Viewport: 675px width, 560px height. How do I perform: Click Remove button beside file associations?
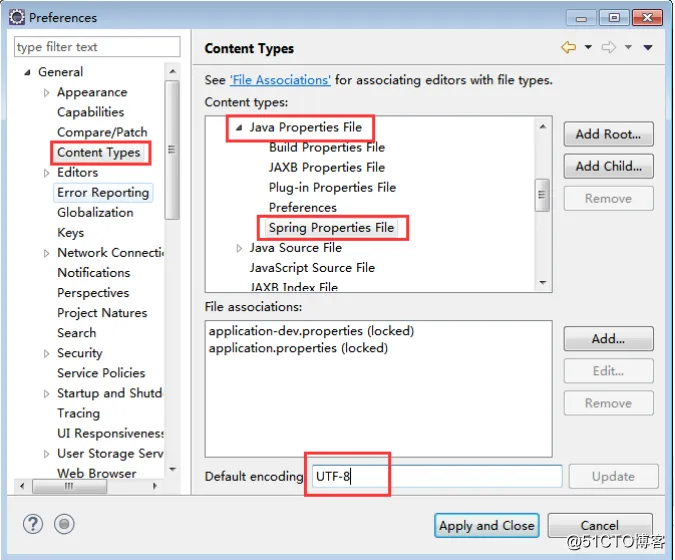tap(608, 403)
